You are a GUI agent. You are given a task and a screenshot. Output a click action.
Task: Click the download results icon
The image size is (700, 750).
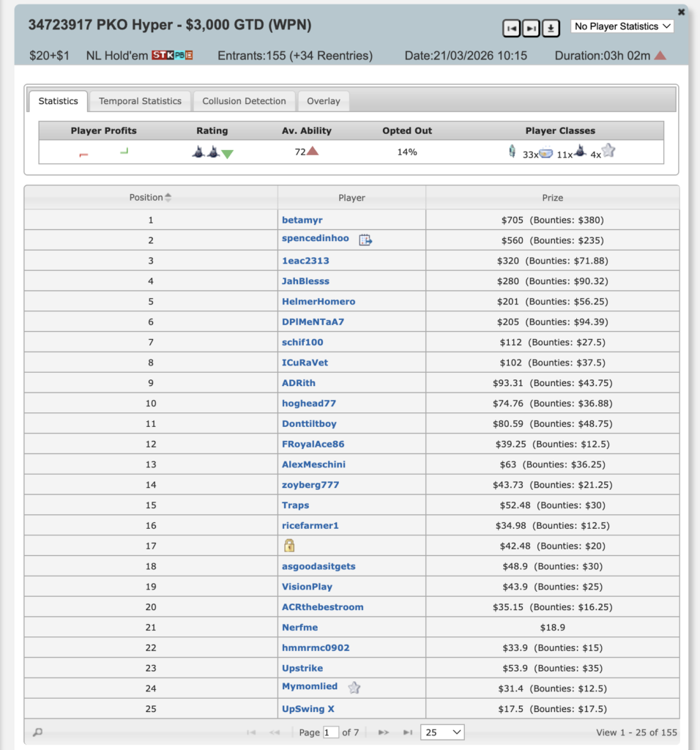click(551, 28)
